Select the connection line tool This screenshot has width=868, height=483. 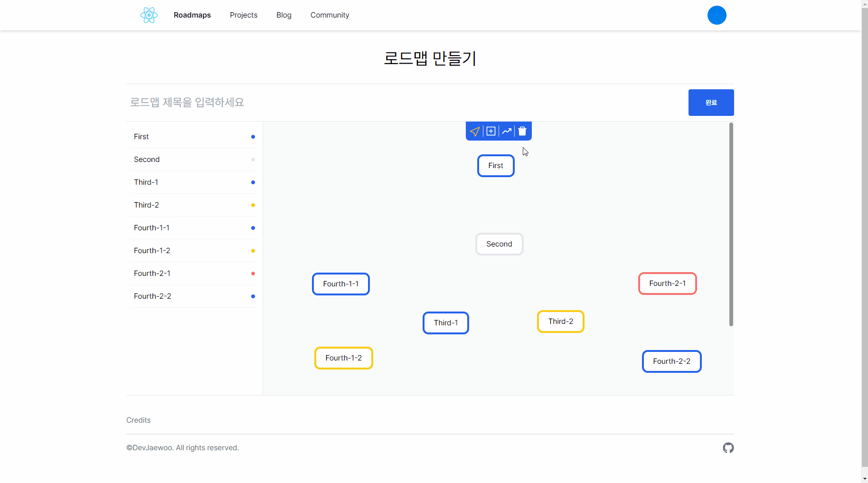[507, 131]
